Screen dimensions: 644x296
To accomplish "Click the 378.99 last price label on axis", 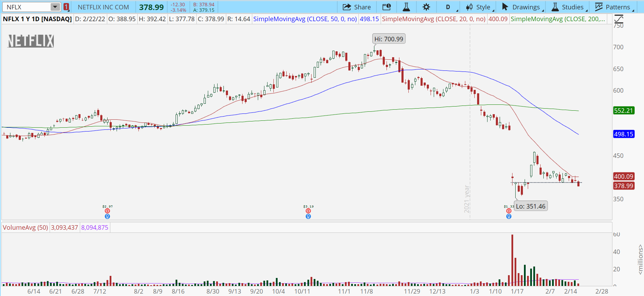I will click(x=624, y=186).
